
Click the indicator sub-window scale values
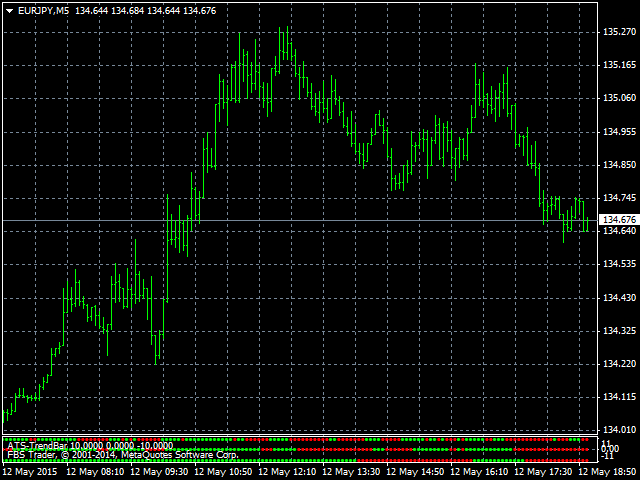click(607, 448)
